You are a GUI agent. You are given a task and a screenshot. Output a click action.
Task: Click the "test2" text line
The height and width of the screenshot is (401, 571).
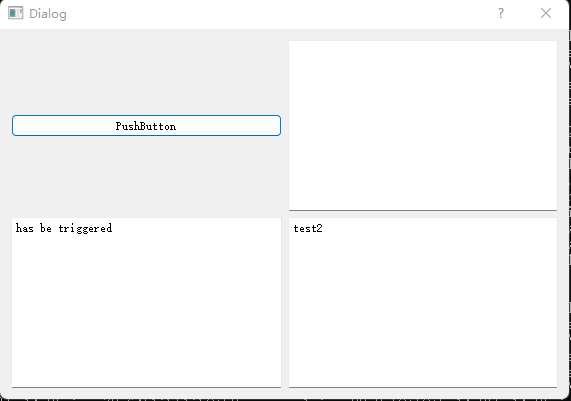[x=308, y=228]
